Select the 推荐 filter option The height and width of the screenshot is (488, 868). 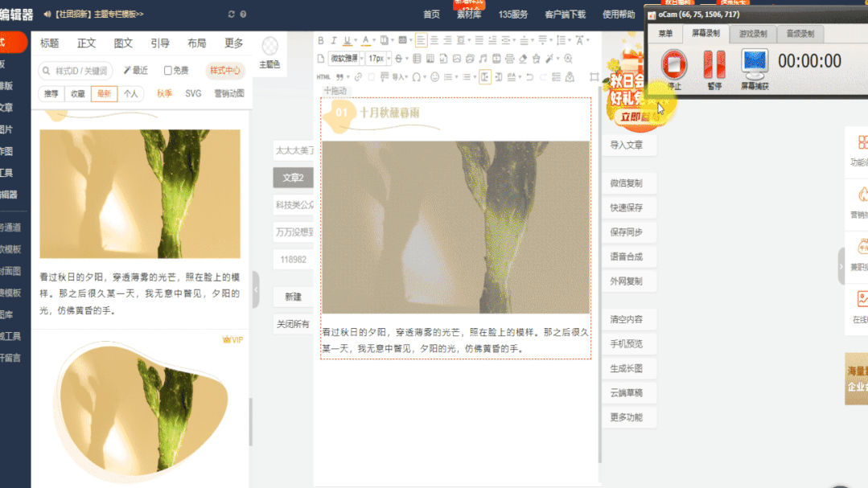pyautogui.click(x=51, y=94)
